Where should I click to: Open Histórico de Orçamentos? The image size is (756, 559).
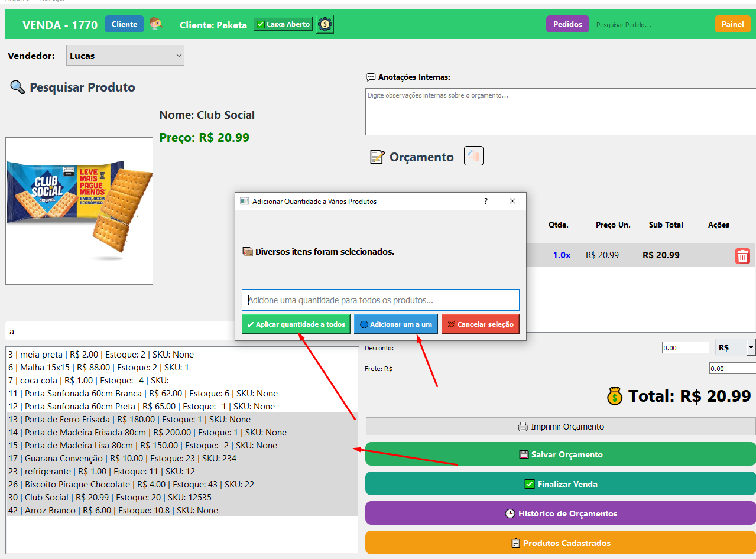tap(560, 513)
